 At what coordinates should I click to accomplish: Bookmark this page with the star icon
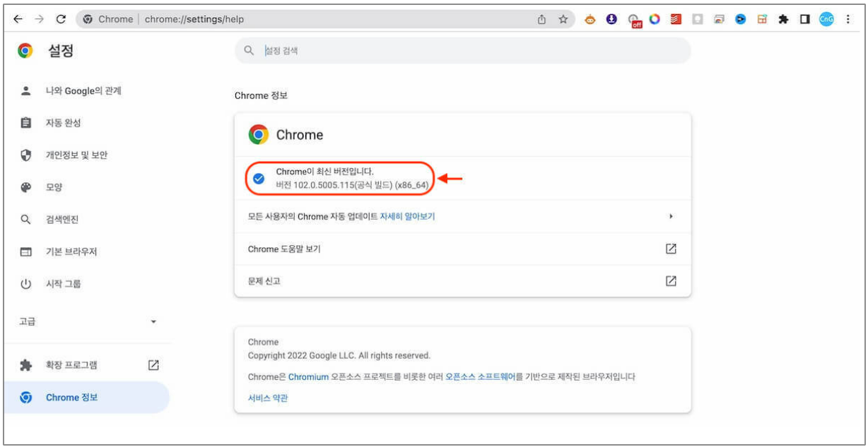[563, 19]
